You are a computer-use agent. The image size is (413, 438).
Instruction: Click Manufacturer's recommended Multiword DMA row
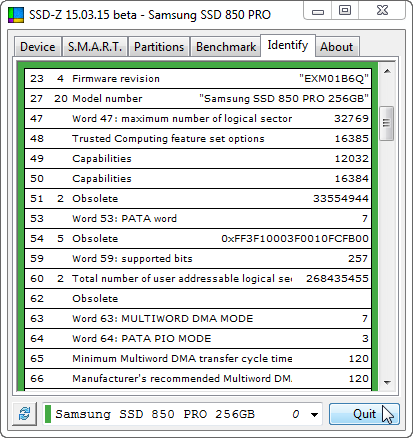tap(198, 379)
